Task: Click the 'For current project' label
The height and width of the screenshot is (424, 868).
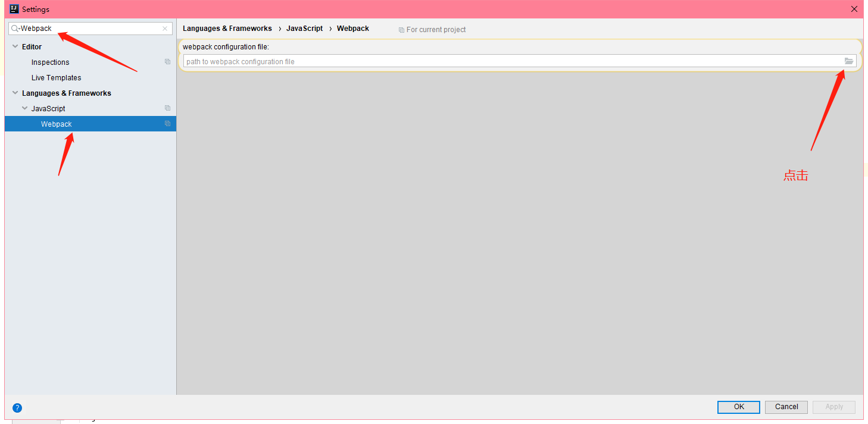Action: pyautogui.click(x=436, y=30)
